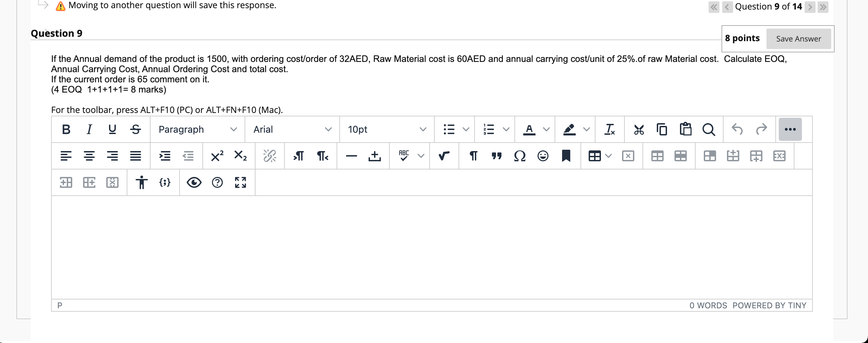Screen dimensions: 868x343
Task: Go to the previous question
Action: (x=727, y=7)
